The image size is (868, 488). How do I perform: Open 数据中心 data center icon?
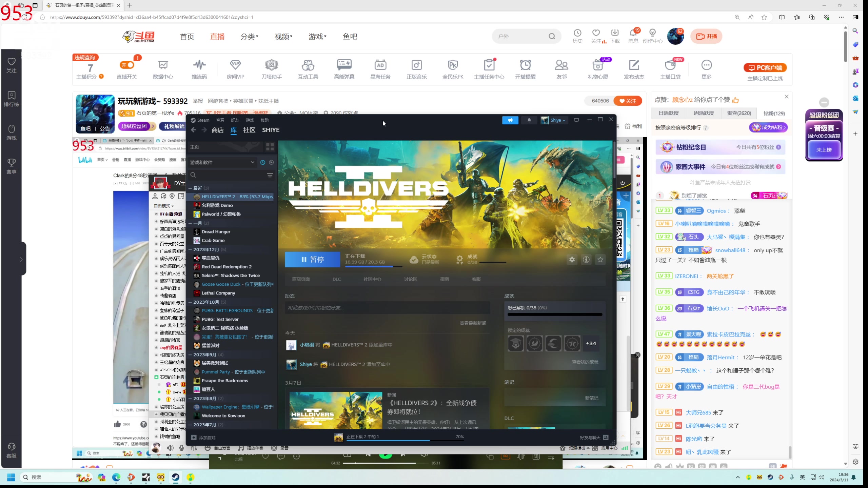163,65
